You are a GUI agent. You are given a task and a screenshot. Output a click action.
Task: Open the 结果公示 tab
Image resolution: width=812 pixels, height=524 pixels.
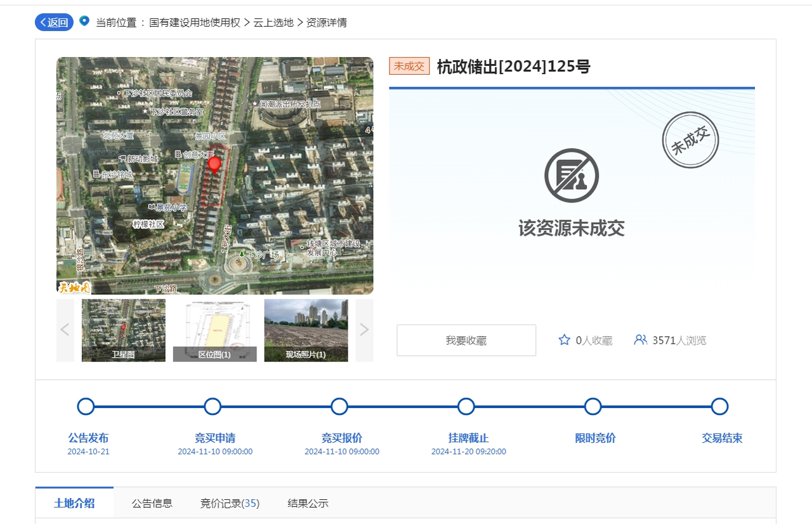[x=308, y=504]
